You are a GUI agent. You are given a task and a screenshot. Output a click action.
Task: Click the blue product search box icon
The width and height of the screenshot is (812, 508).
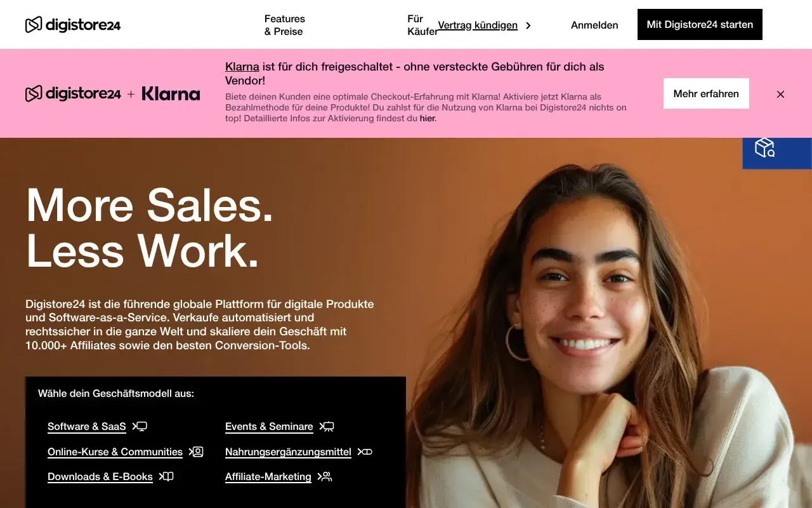coord(765,148)
